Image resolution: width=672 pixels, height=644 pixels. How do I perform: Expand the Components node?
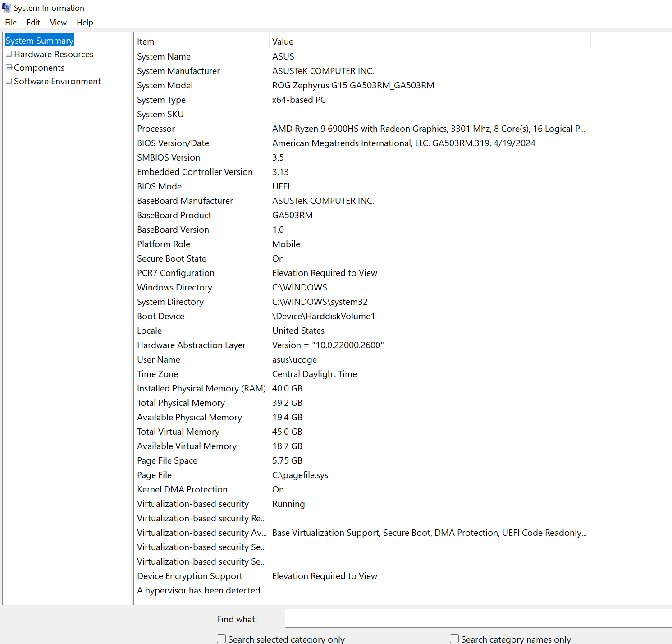[x=9, y=68]
